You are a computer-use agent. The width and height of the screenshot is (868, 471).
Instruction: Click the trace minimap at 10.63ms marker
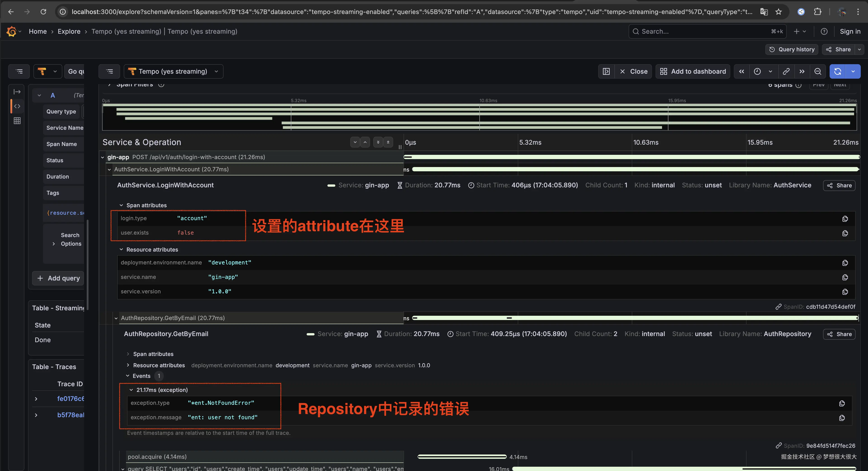479,117
